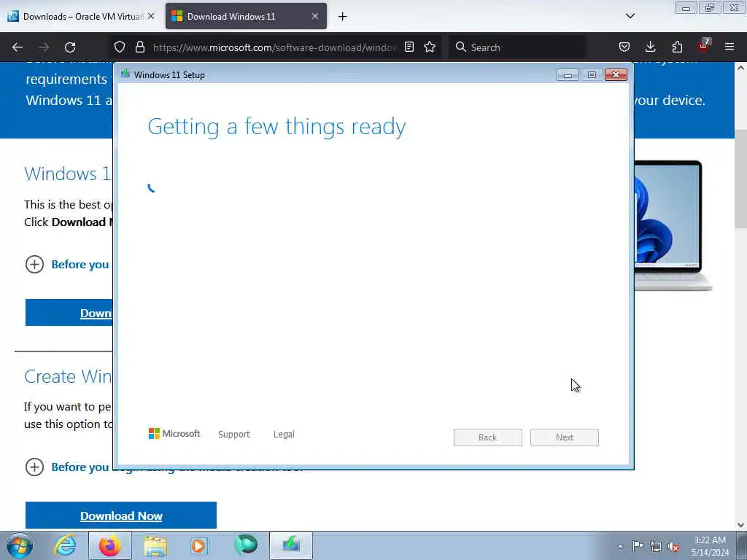The width and height of the screenshot is (747, 560).
Task: Switch to Downloads – Oracle VM VirtualBox tab
Action: point(81,16)
